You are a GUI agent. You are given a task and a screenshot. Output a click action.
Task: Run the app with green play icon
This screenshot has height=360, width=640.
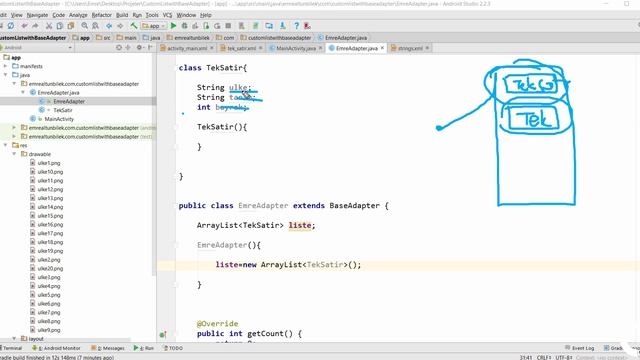pos(173,26)
